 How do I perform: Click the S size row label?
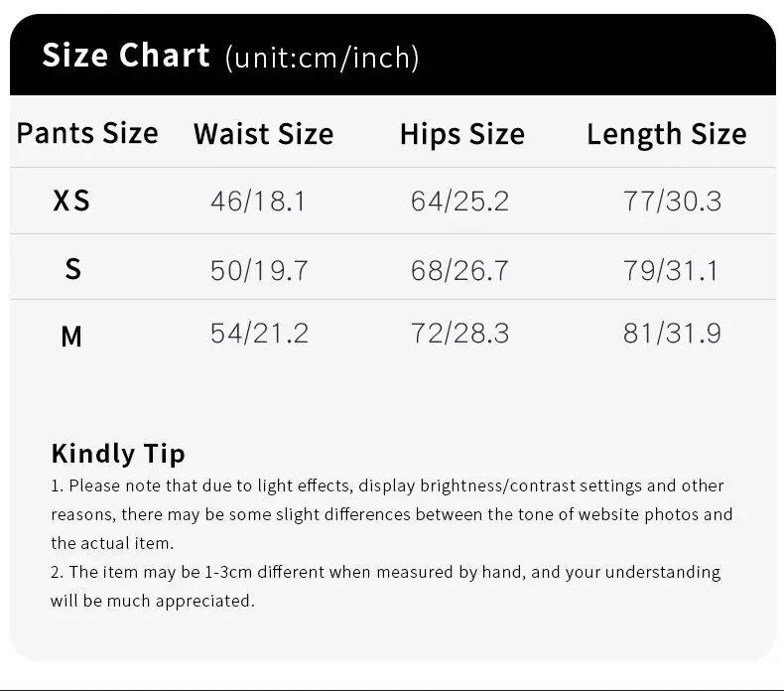pos(72,269)
